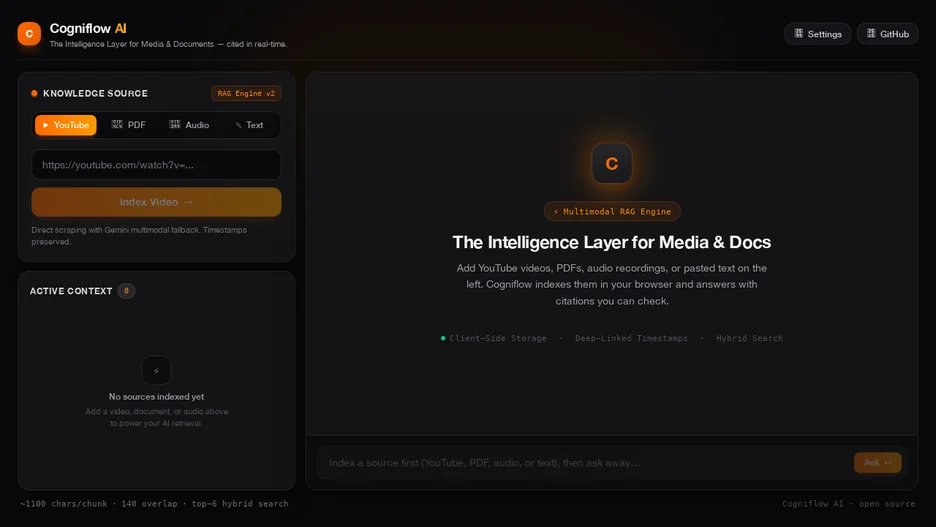Switch to the PDF source tab
This screenshot has width=936, height=527.
(x=128, y=125)
